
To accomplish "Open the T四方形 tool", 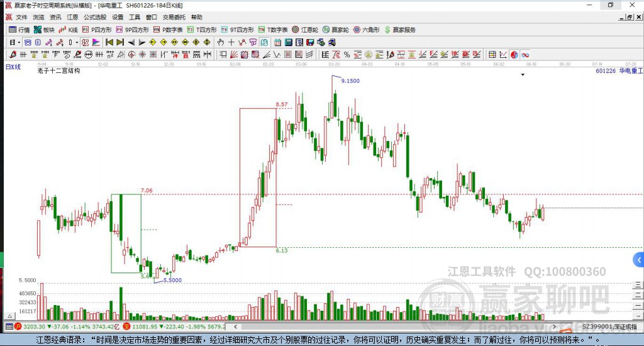I will click(x=202, y=30).
